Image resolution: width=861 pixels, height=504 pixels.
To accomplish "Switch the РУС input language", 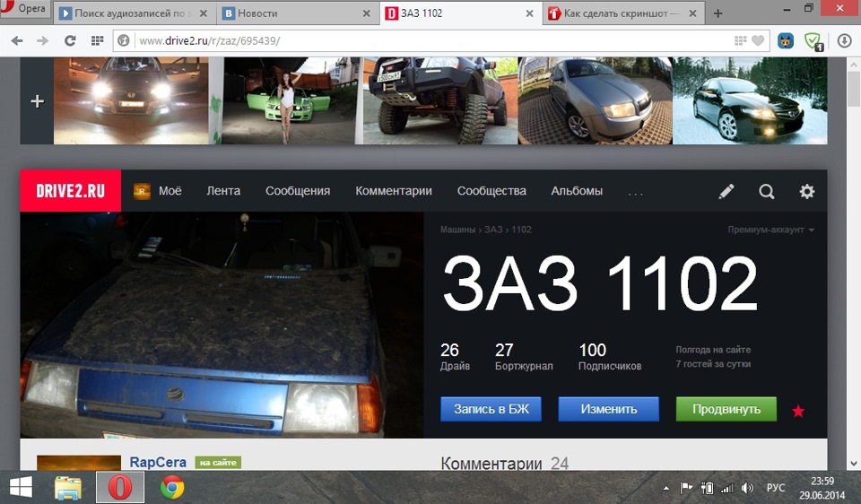I will (775, 488).
